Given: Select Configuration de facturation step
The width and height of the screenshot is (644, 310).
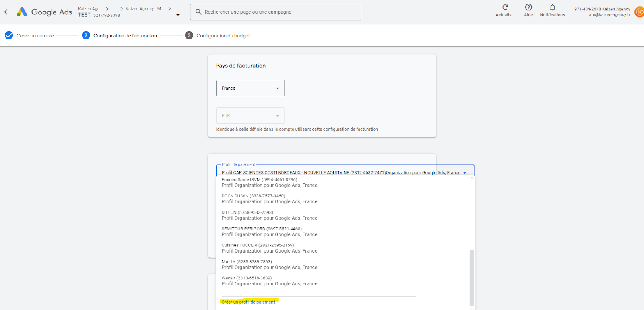Looking at the screenshot, I should pos(120,35).
